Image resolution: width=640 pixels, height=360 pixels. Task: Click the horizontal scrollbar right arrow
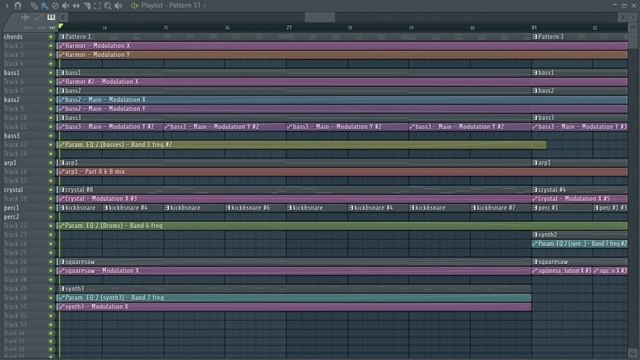(622, 17)
